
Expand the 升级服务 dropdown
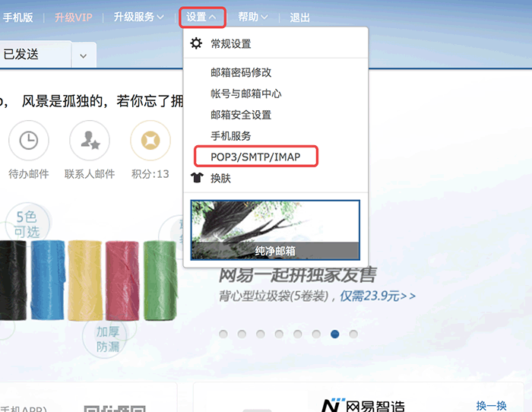(138, 17)
